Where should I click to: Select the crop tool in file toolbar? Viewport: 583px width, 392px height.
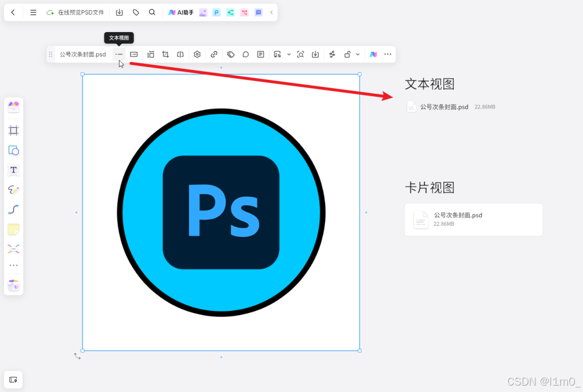pyautogui.click(x=166, y=54)
